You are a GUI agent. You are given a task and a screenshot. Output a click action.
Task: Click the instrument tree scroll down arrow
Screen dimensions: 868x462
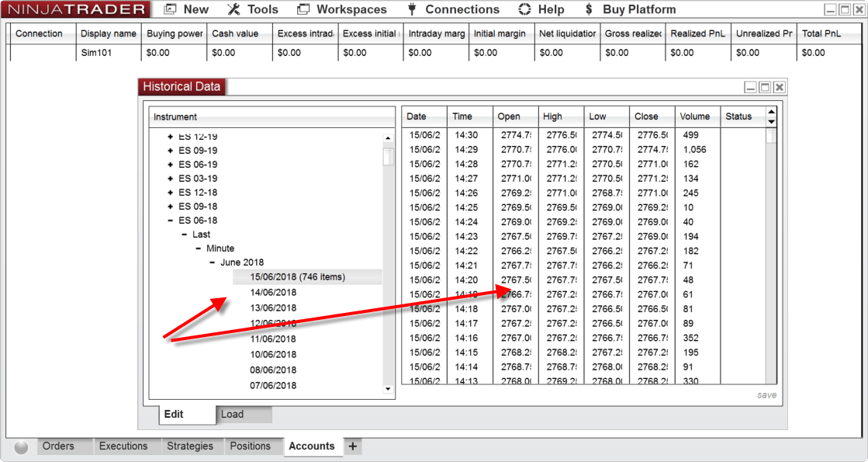(x=388, y=389)
